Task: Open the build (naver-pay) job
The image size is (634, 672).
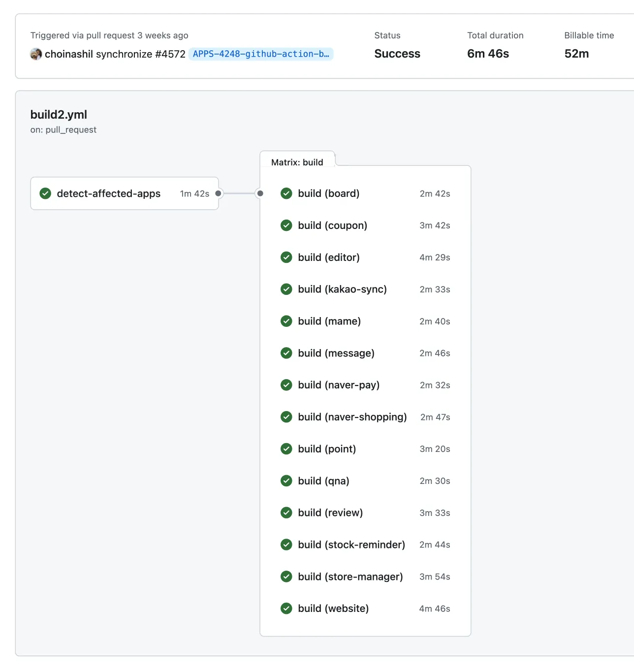Action: (339, 385)
